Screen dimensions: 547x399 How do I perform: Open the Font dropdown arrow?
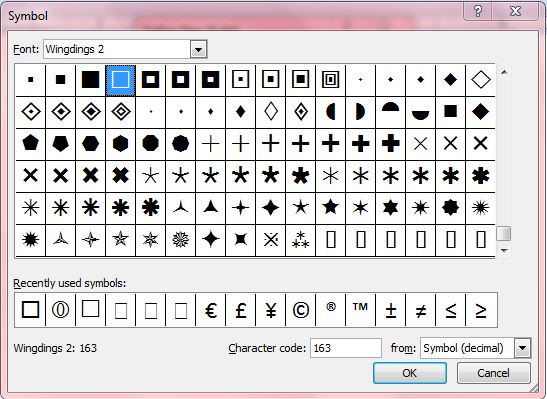[198, 49]
